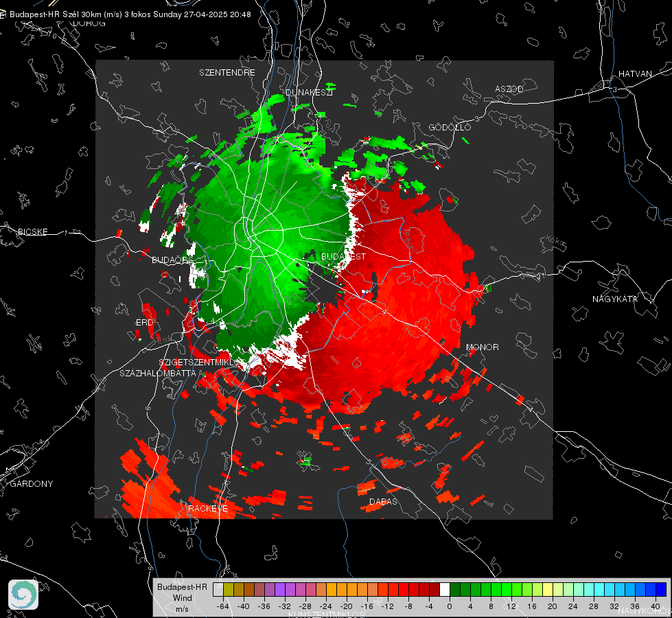Click the -8 value on the legend scale

coord(408,606)
